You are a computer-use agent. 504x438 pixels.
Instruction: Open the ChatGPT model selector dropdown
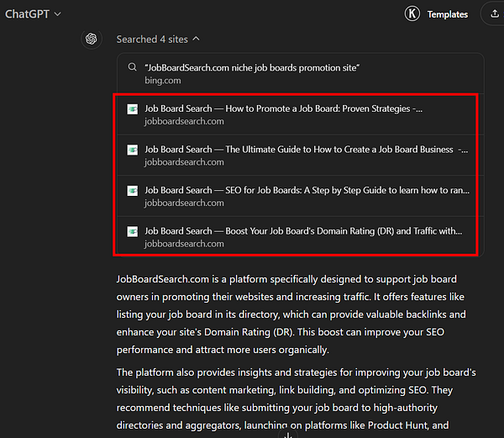point(34,14)
